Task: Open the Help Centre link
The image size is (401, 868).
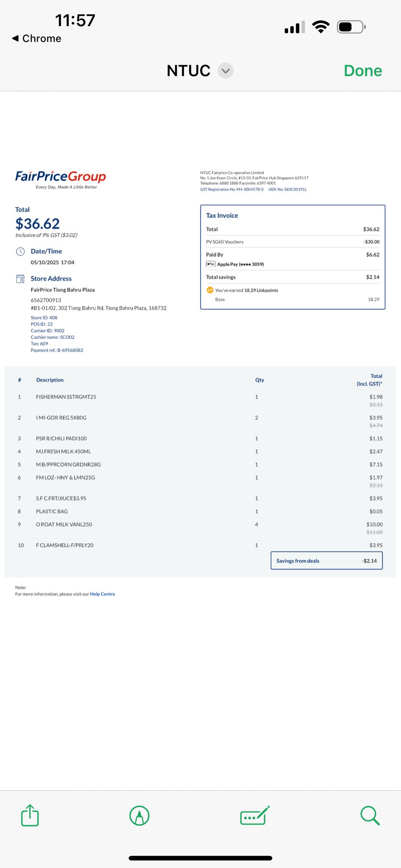Action: coord(102,594)
